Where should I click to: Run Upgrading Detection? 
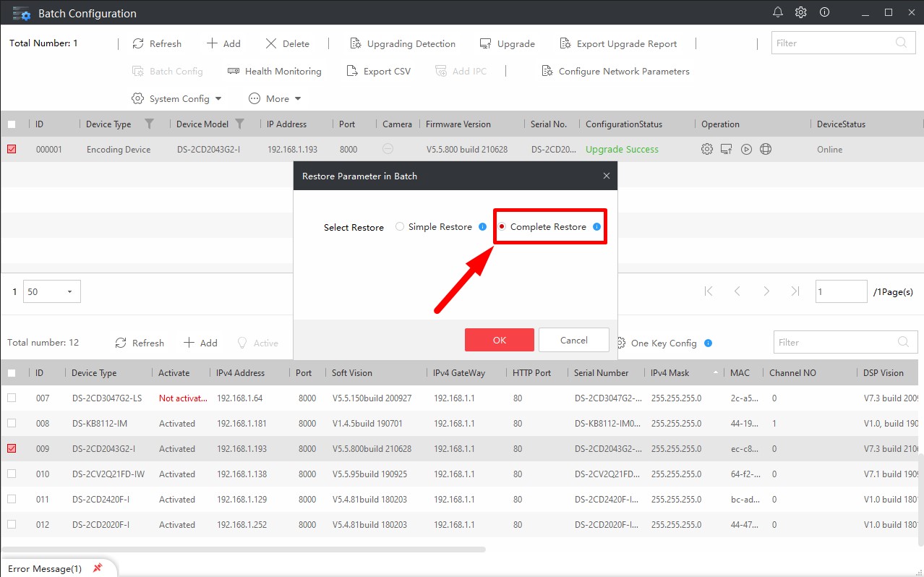403,43
